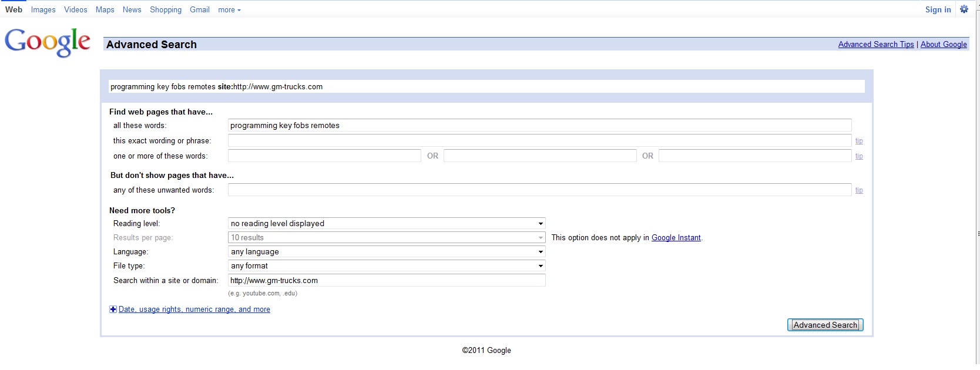Image resolution: width=980 pixels, height=370 pixels.
Task: Click the 'Language:' label
Action: click(x=130, y=251)
